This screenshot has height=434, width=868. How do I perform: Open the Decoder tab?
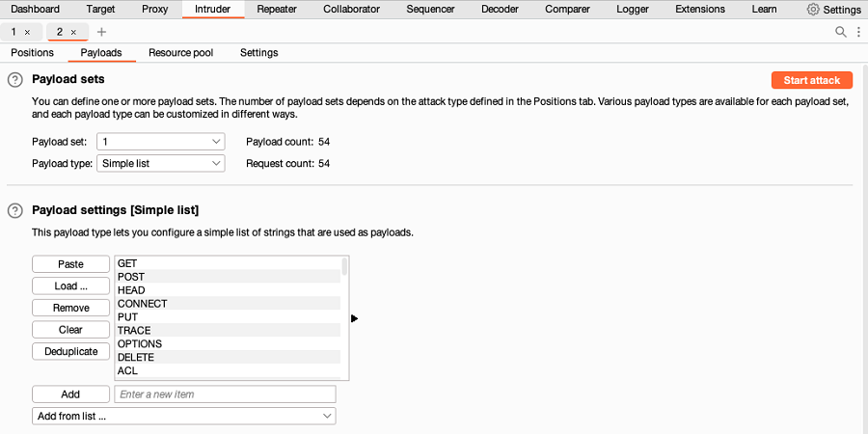[x=500, y=10]
